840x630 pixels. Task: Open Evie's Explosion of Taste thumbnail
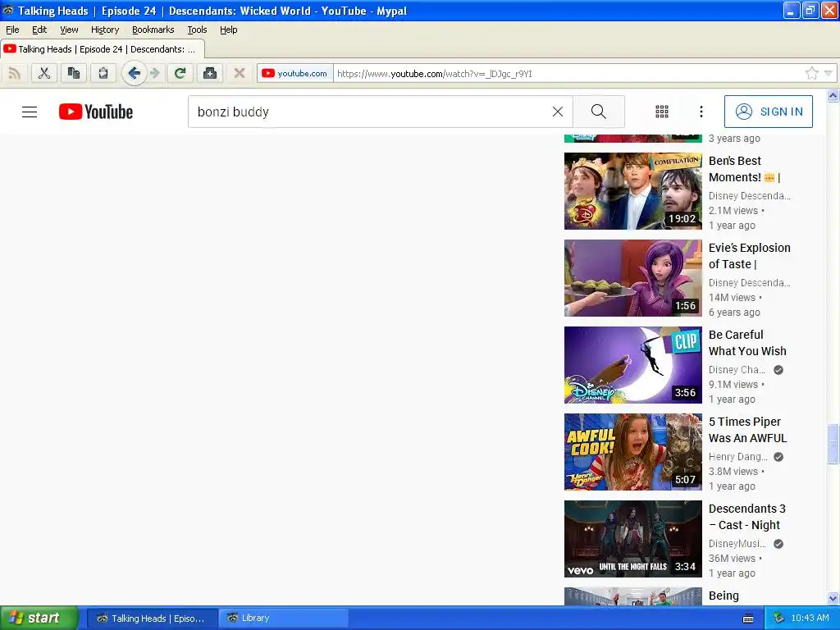click(632, 278)
